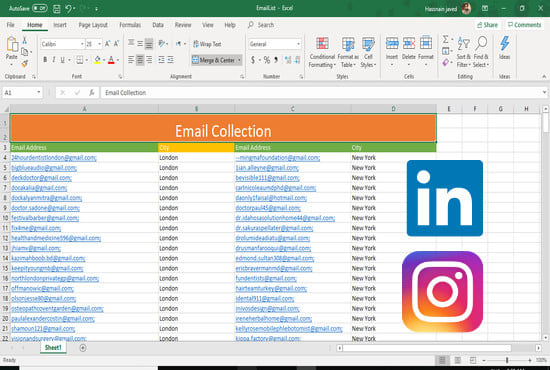Click the Name Box showing A1
The height and width of the screenshot is (370, 550).
(22, 93)
